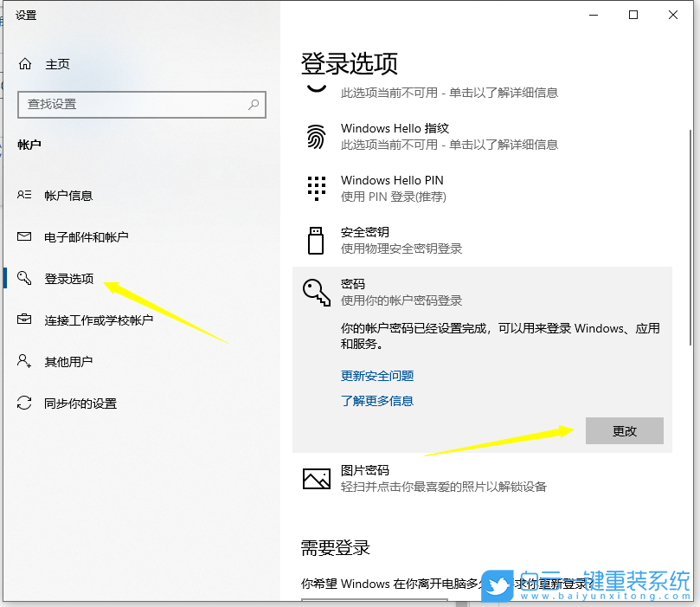Click the 设置 window title text

click(x=26, y=15)
